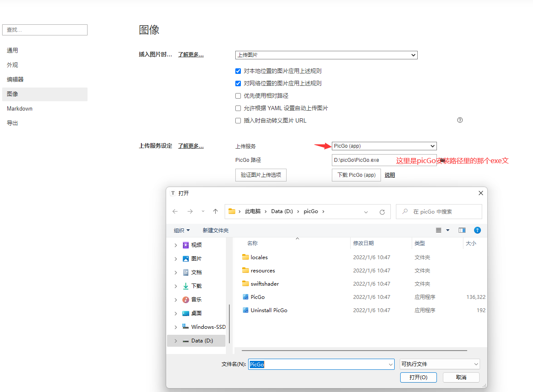Open the 导出 settings section
The width and height of the screenshot is (533, 392).
(45, 123)
